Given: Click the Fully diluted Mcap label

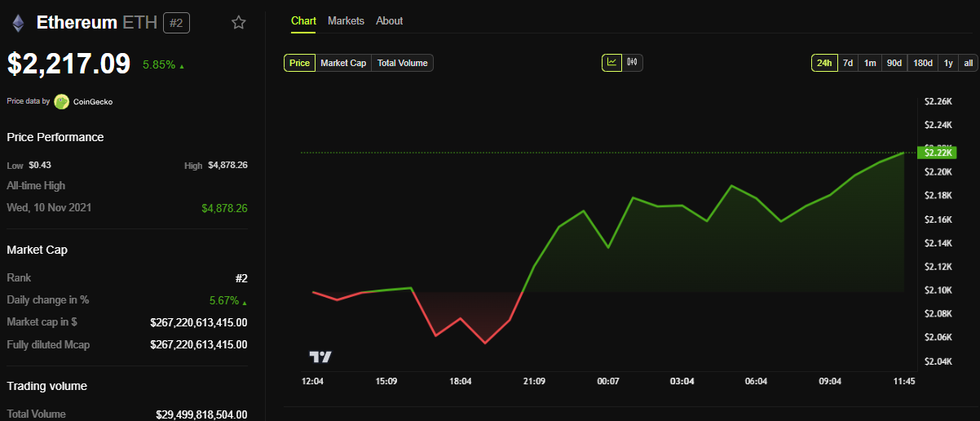Looking at the screenshot, I should pos(48,345).
